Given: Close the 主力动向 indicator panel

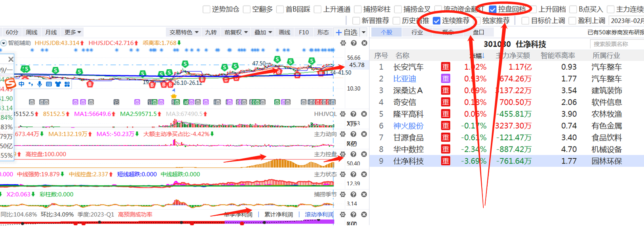Looking at the screenshot, I should tap(364, 134).
